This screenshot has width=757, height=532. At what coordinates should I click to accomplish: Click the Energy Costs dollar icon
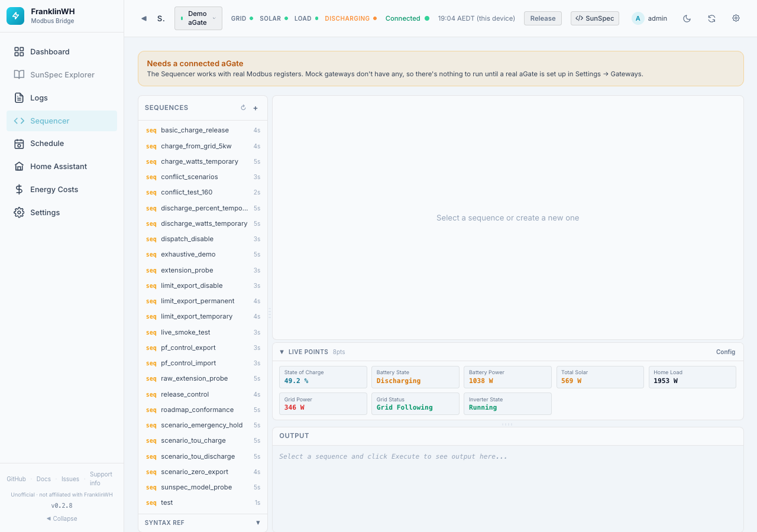pos(19,189)
